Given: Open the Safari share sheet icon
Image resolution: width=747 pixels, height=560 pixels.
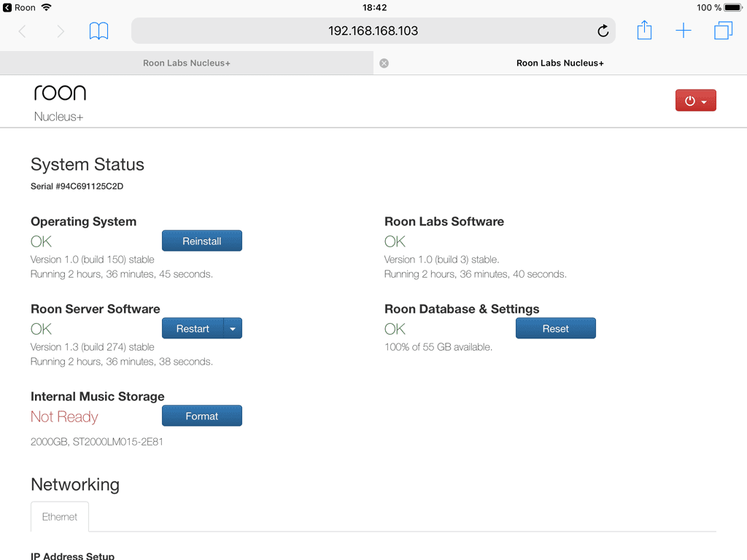Looking at the screenshot, I should click(644, 30).
